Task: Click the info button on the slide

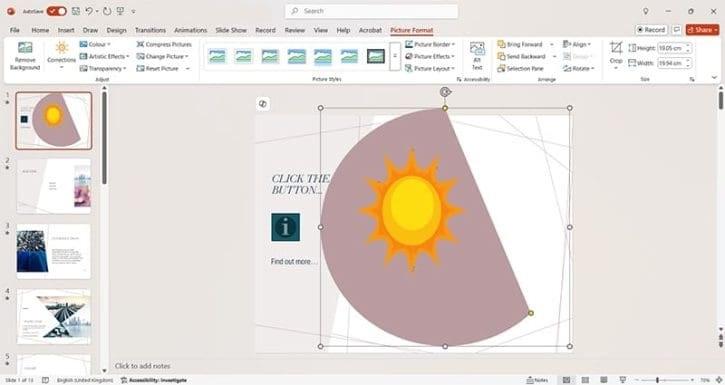Action: [285, 227]
